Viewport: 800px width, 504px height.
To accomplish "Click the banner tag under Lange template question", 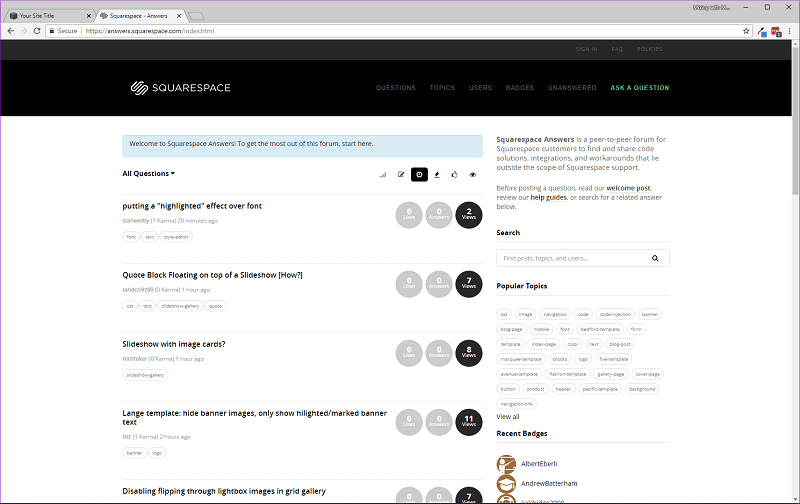I will pos(135,453).
